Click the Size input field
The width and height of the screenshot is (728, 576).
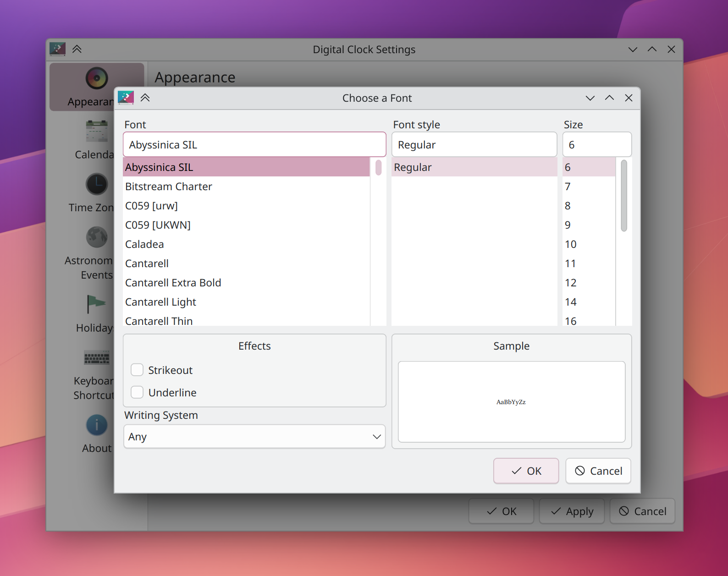click(x=597, y=145)
